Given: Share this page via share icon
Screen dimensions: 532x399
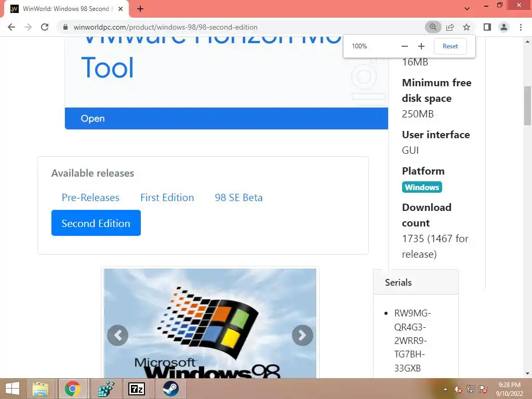Looking at the screenshot, I should pos(450,27).
